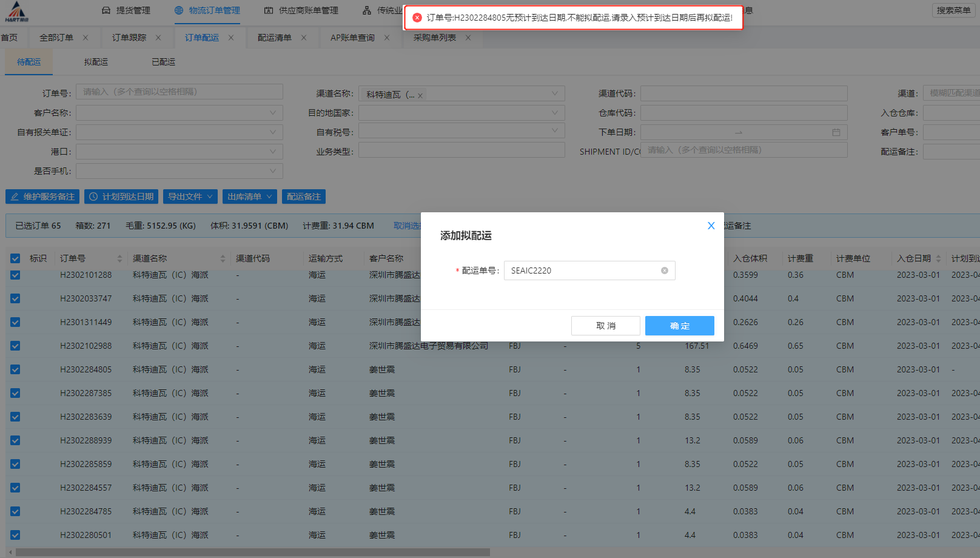The image size is (980, 558).
Task: Uncheck the row for order H2302101288
Action: pyautogui.click(x=15, y=275)
